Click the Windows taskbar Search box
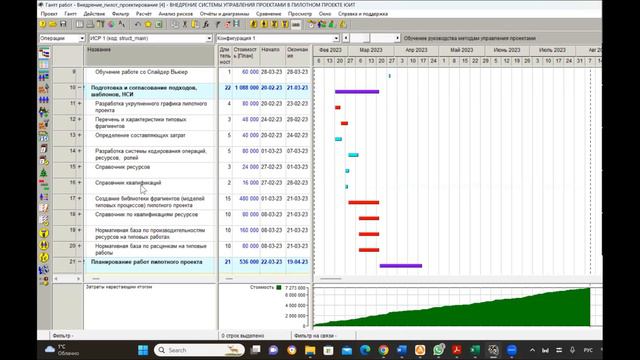 point(199,350)
